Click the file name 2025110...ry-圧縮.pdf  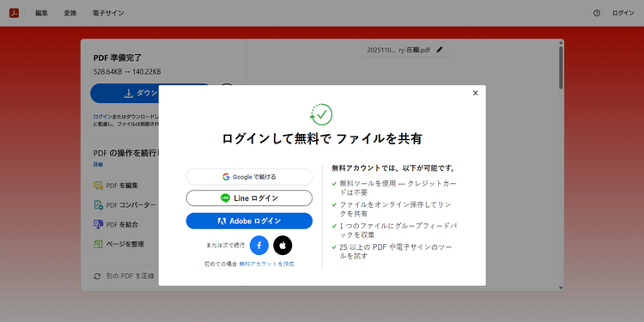click(398, 50)
